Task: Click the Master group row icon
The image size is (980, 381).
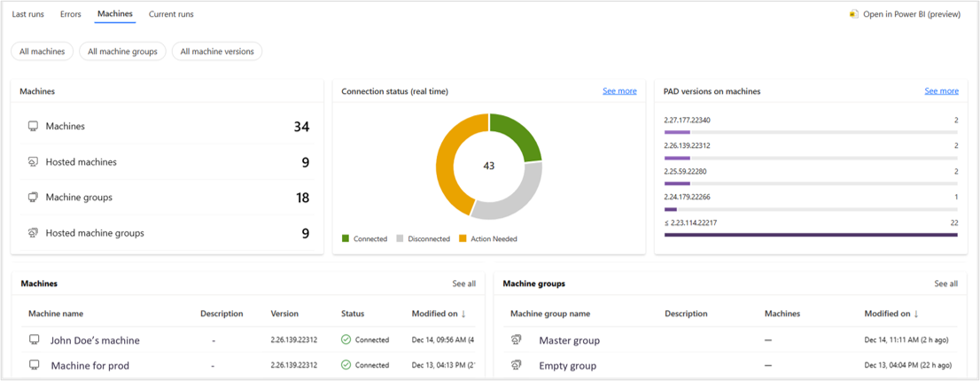Action: point(517,340)
